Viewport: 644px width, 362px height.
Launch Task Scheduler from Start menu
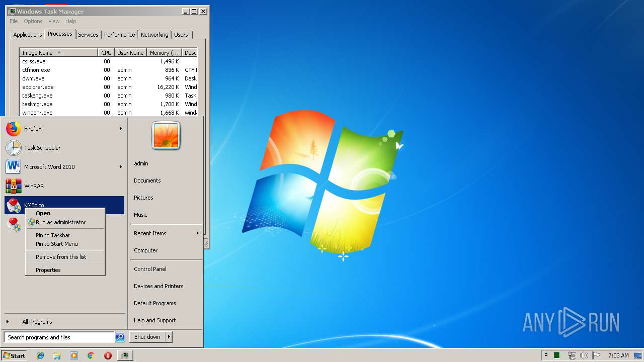point(64,148)
